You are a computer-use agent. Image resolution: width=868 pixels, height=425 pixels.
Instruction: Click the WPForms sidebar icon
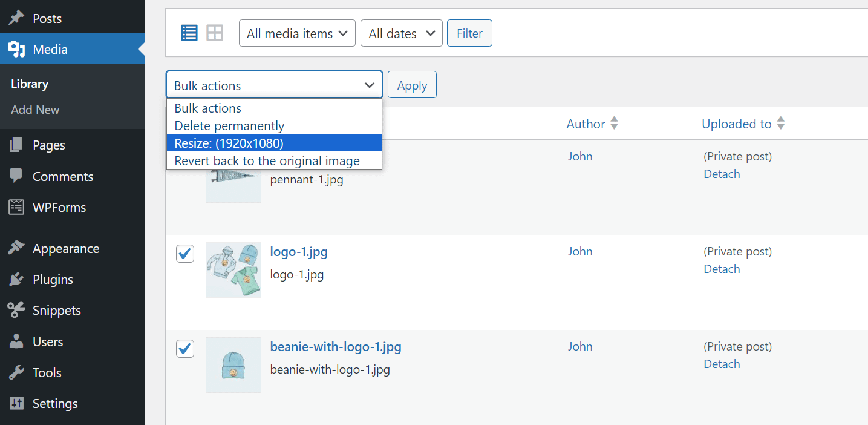pos(16,207)
